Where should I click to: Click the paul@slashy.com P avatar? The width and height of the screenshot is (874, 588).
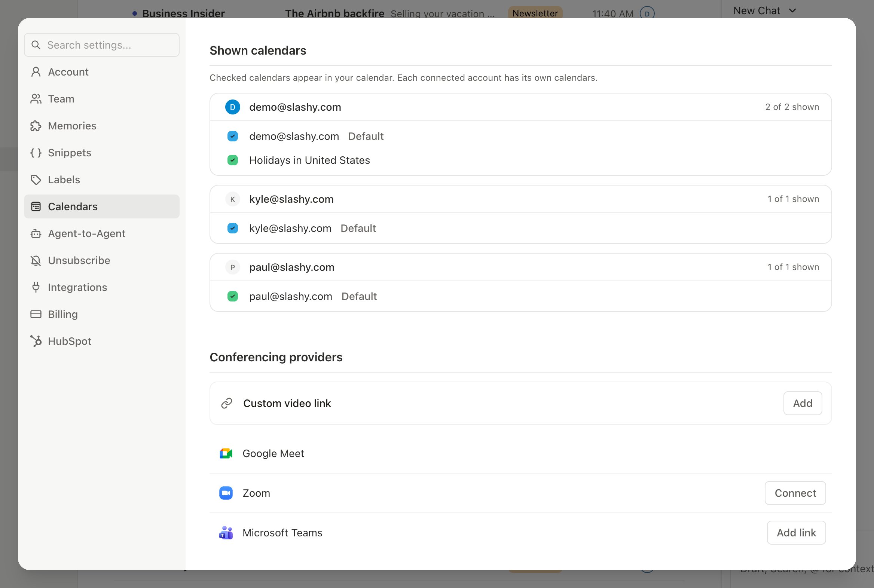click(233, 267)
